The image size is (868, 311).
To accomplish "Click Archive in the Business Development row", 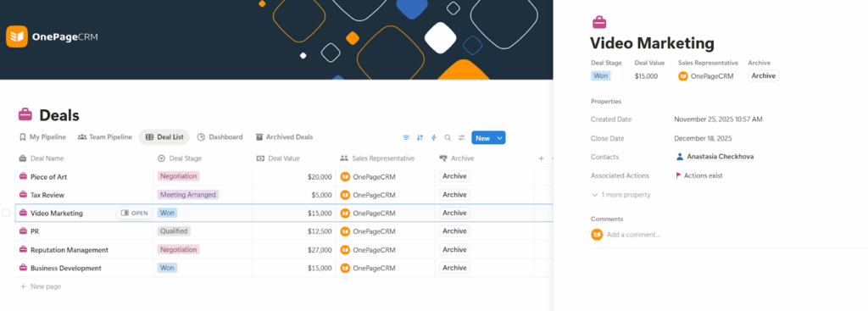I will point(454,268).
